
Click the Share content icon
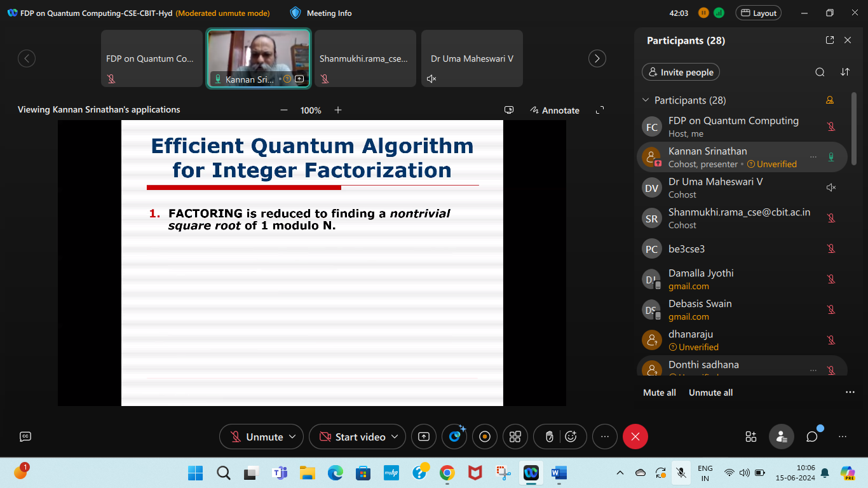click(424, 437)
